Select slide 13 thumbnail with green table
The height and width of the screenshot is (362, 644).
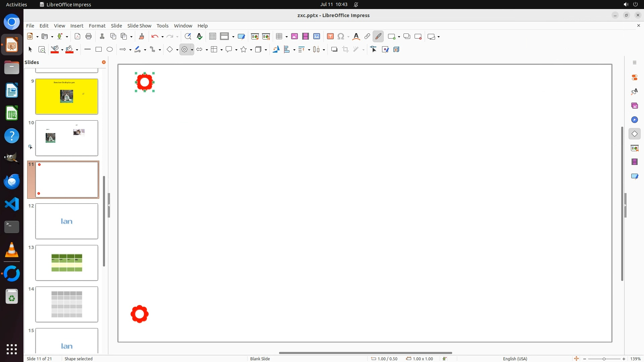click(67, 263)
